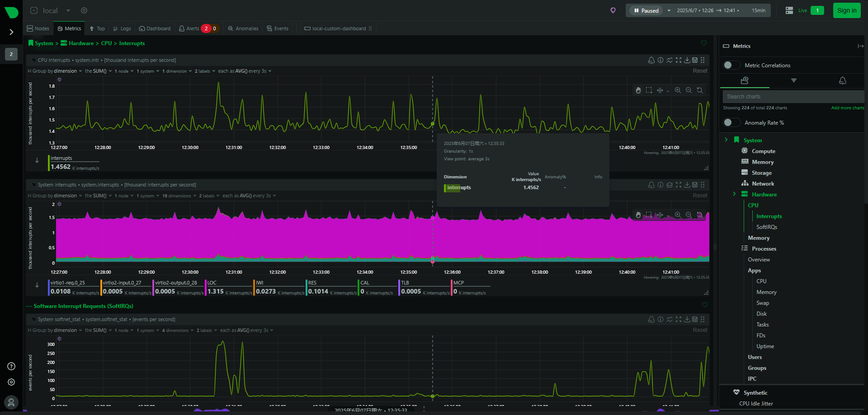This screenshot has height=415, width=868.
Task: Switch to the Anomalies tab
Action: (x=243, y=28)
